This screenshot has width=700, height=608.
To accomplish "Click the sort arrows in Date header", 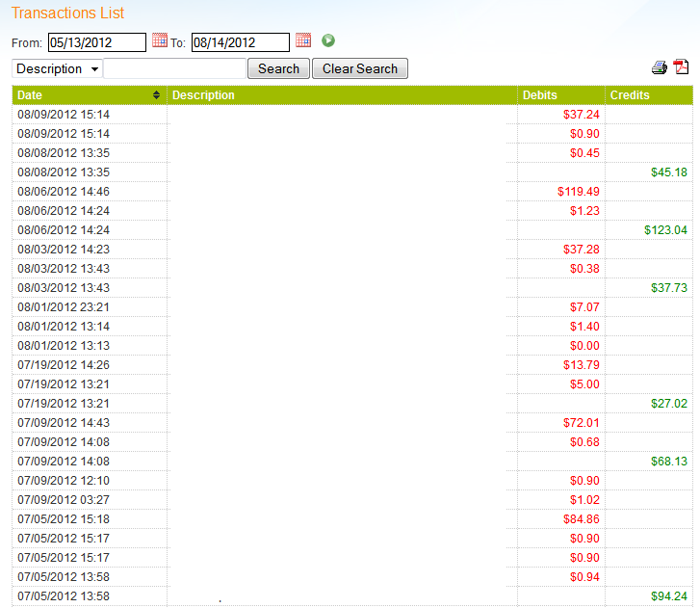I will pyautogui.click(x=157, y=95).
